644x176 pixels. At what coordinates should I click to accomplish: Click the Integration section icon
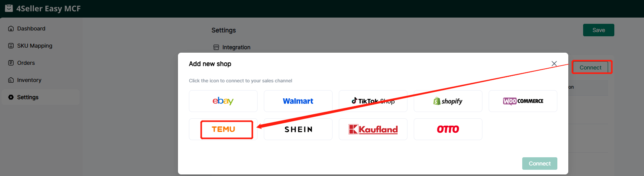tap(216, 47)
